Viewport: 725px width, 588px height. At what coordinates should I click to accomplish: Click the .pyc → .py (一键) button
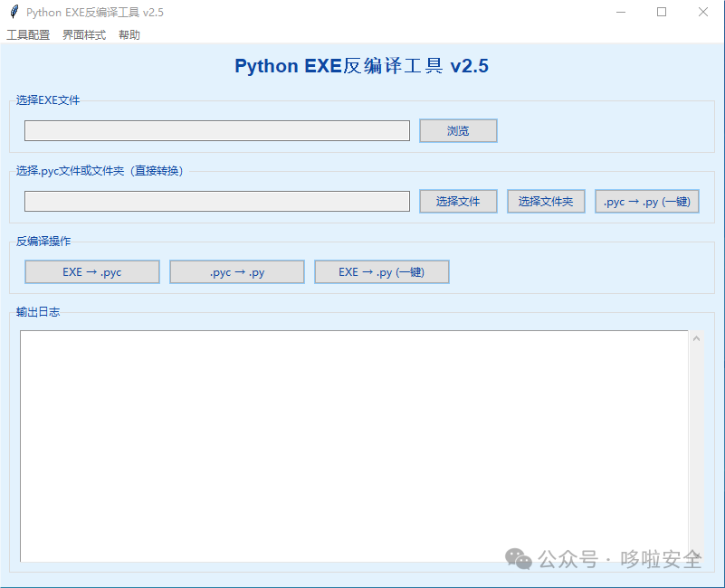(646, 202)
